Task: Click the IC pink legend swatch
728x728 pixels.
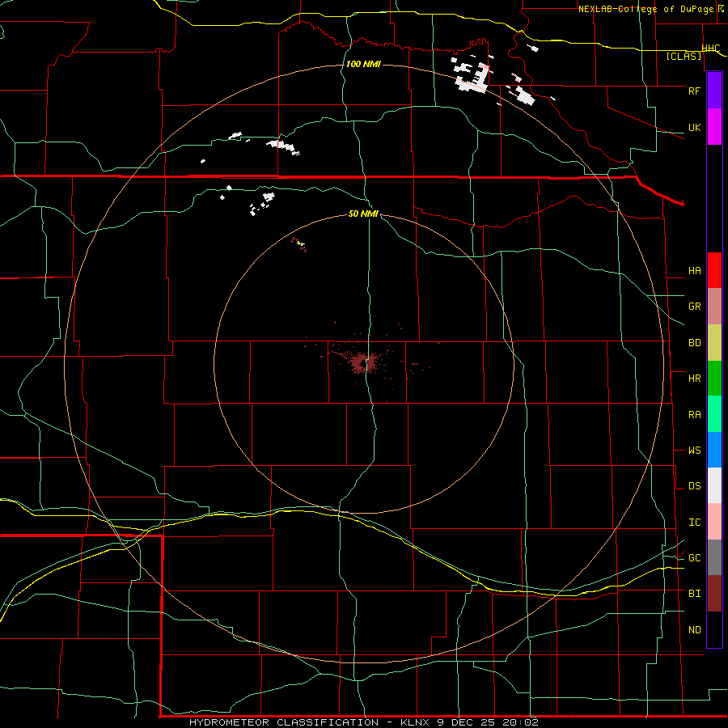Action: tap(714, 522)
